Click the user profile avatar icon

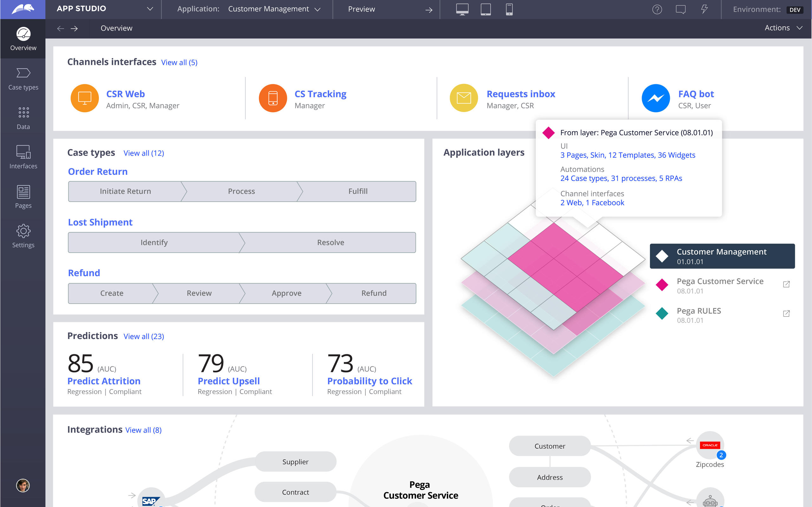tap(23, 485)
